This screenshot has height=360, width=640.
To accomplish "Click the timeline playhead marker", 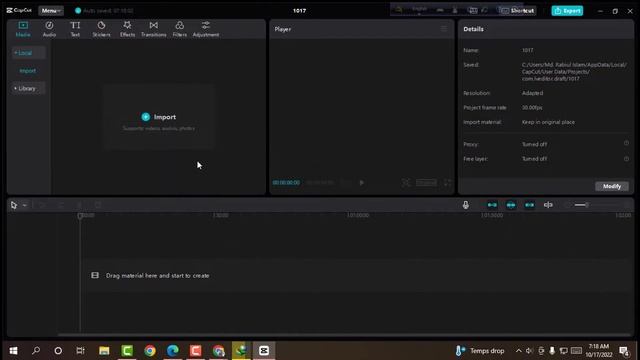I will pyautogui.click(x=80, y=216).
